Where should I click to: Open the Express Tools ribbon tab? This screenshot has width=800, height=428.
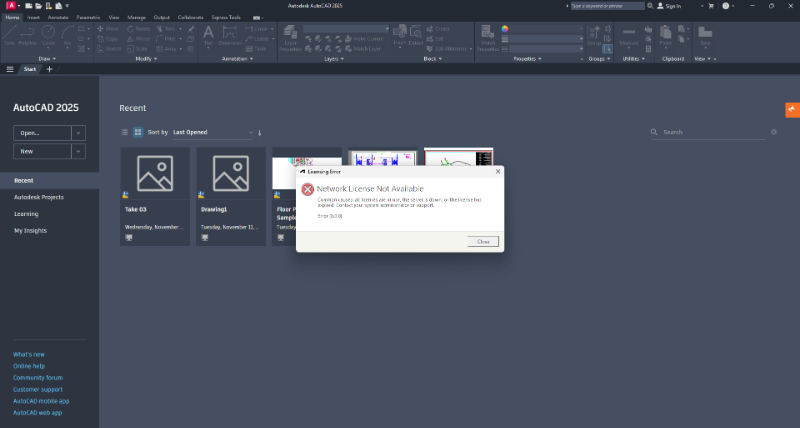click(226, 17)
